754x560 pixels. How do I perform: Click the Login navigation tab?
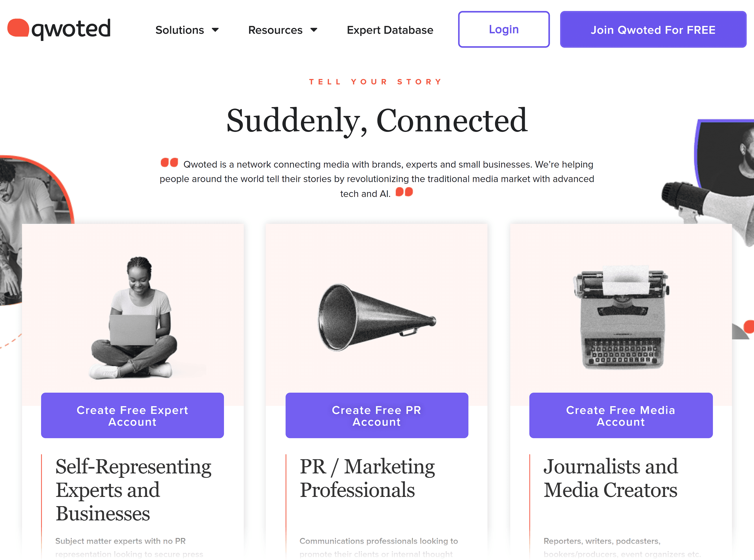(x=503, y=30)
